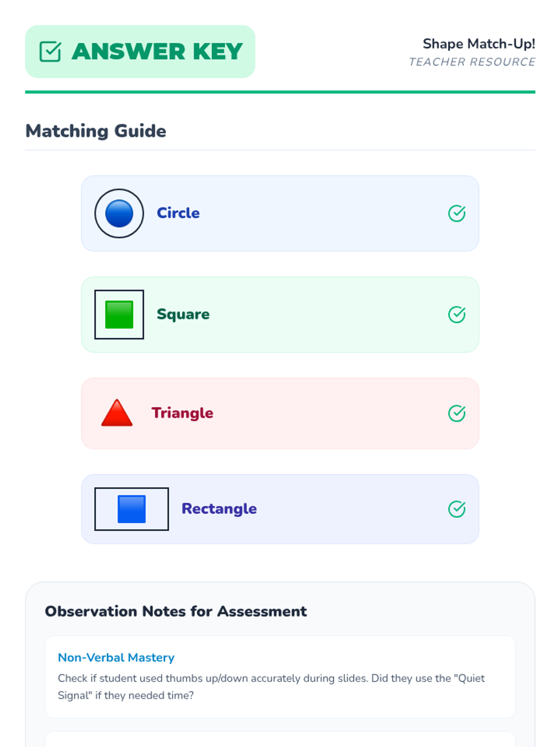Click the green square shape icon
Screen dimensions: 560x747
(x=119, y=315)
